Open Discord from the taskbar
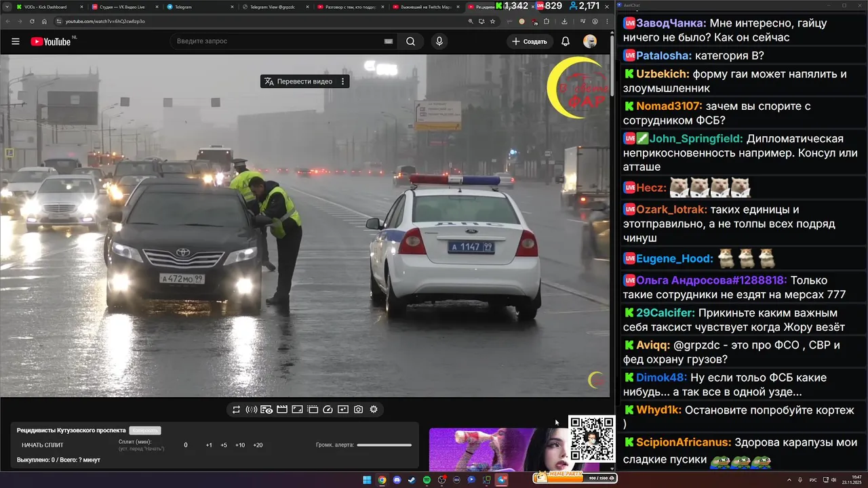Viewport: 868px width, 488px height. click(397, 480)
